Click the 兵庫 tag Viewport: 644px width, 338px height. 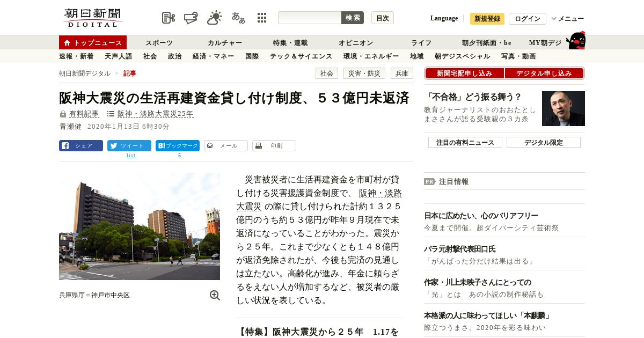(x=402, y=74)
